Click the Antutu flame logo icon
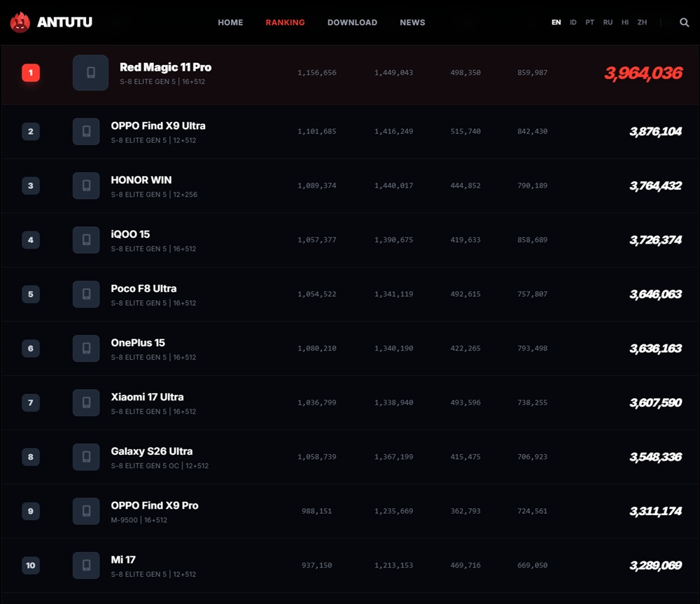This screenshot has height=604, width=700. tap(20, 22)
